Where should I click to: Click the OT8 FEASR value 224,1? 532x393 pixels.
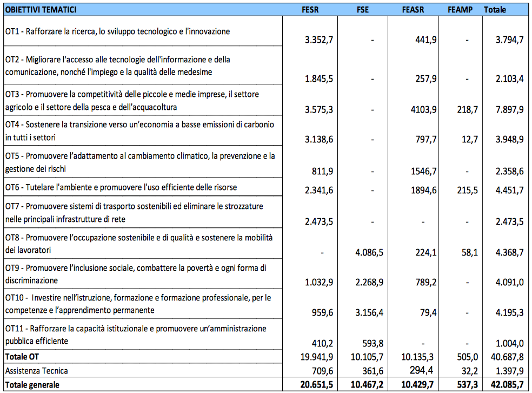coord(426,253)
